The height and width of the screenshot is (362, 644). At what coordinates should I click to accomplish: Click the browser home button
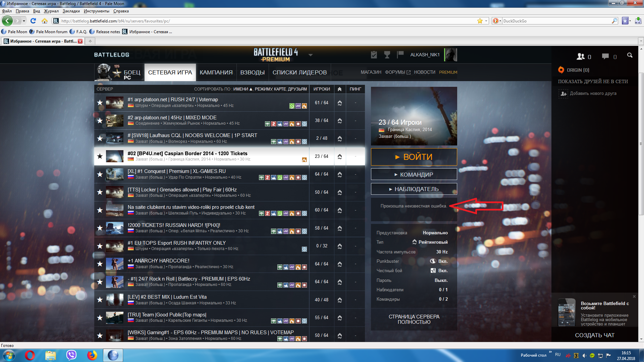(44, 21)
